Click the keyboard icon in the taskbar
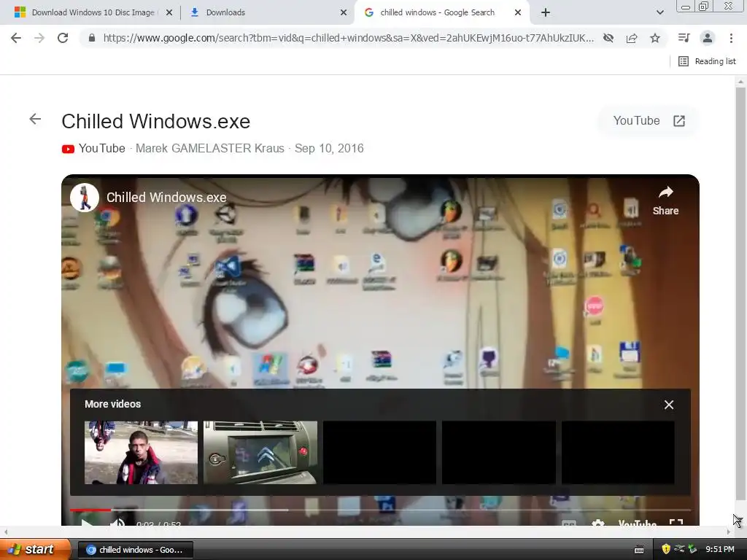The width and height of the screenshot is (747, 560). tap(639, 550)
